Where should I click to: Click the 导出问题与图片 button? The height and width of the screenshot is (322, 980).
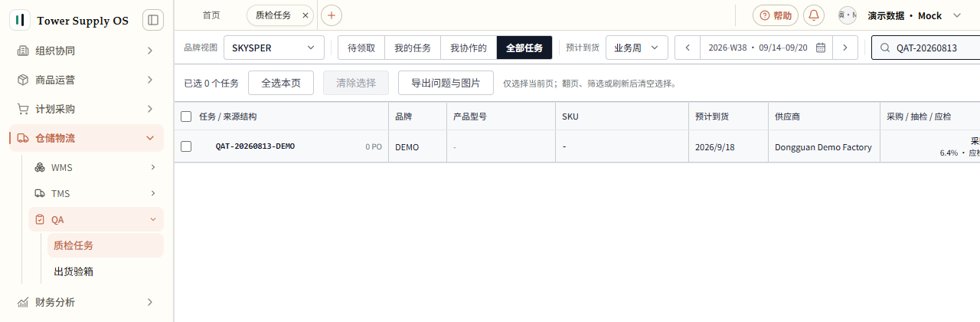pos(446,83)
